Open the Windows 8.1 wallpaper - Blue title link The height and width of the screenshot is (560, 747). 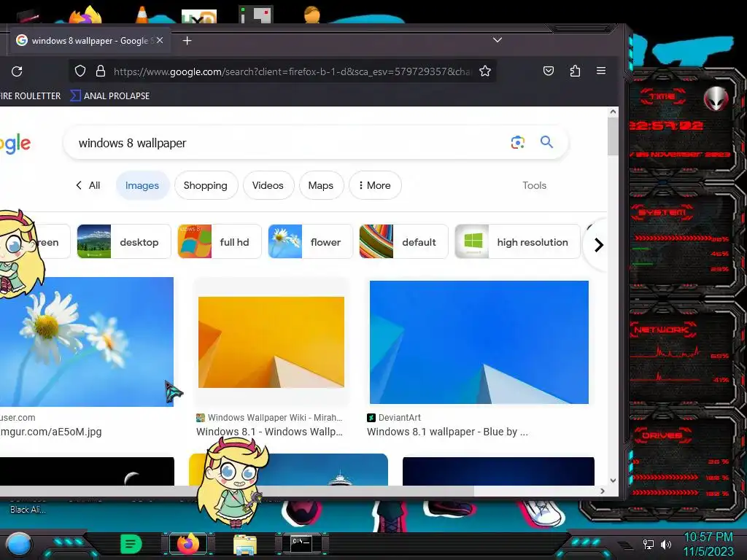(447, 432)
